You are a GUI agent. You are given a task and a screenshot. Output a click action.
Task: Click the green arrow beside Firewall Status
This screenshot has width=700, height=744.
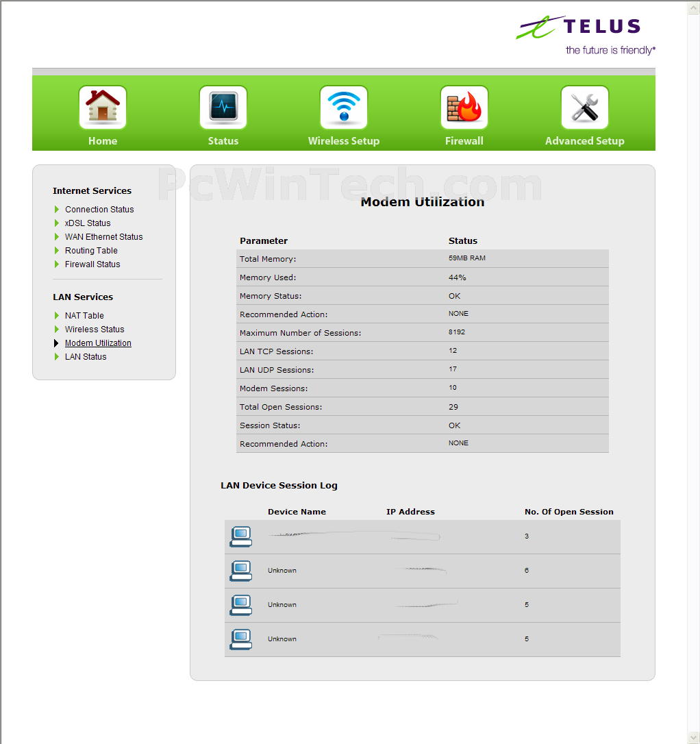pos(57,264)
